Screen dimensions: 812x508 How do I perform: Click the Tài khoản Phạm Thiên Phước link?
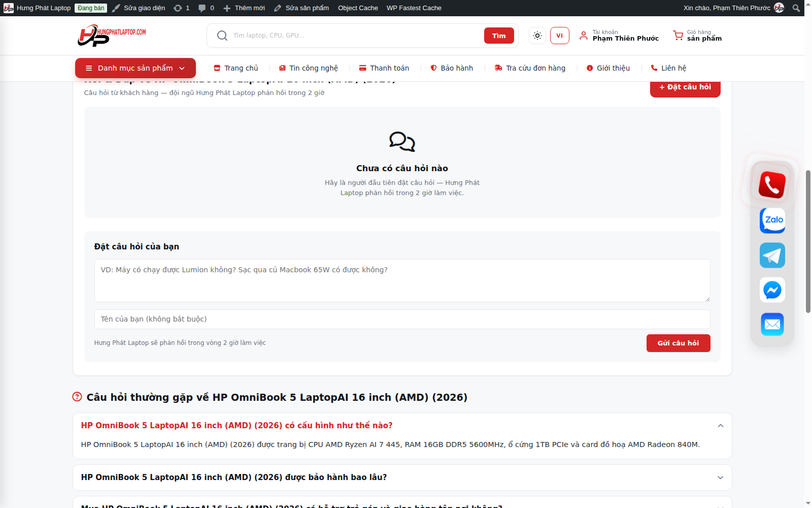coord(619,36)
